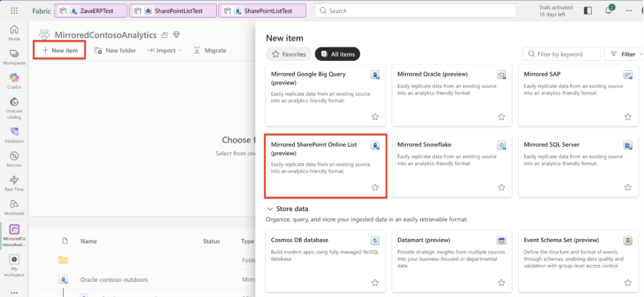This screenshot has height=297, width=644.
Task: Open My workspace in the sidebar
Action: [x=14, y=266]
